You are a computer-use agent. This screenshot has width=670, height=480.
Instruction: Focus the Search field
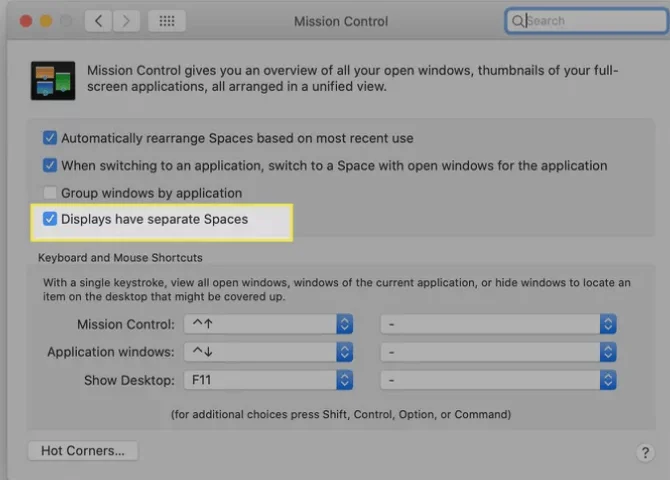pos(586,21)
